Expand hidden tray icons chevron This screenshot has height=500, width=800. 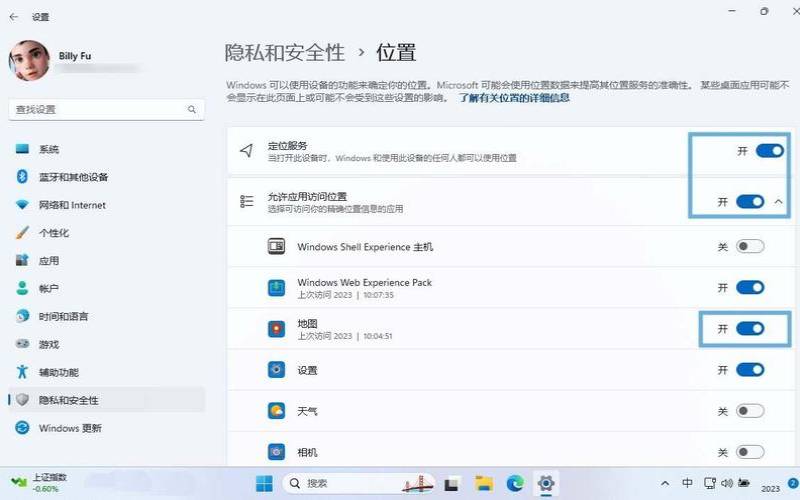click(665, 483)
